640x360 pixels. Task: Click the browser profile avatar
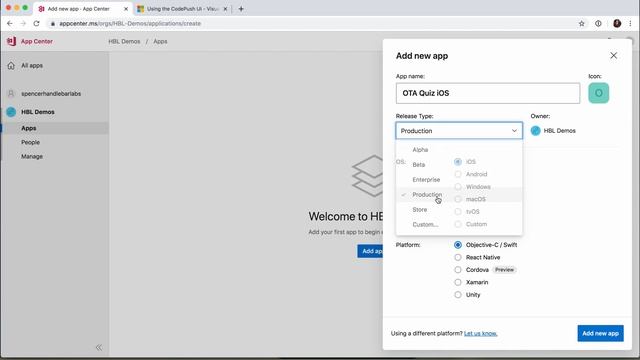617,24
